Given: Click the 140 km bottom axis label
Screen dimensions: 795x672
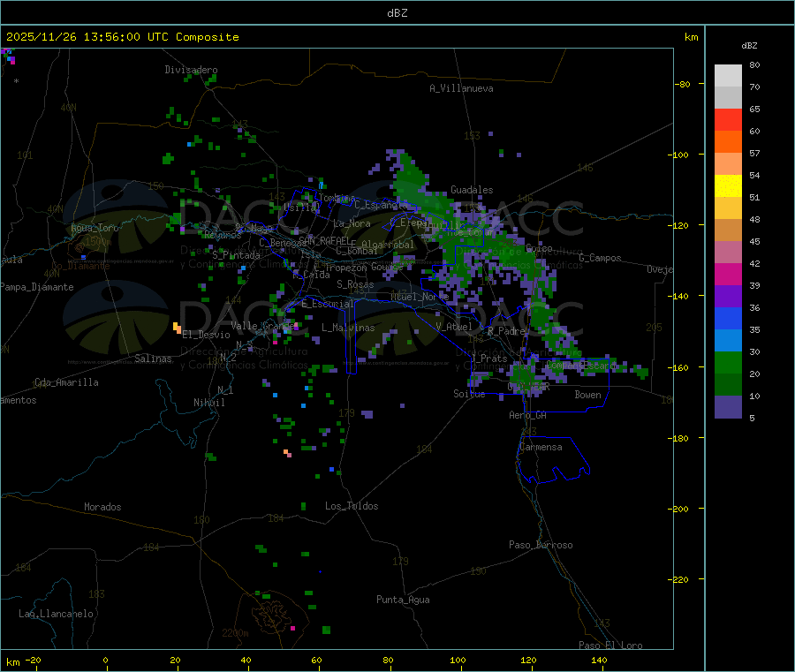Looking at the screenshot, I should coord(599,660).
